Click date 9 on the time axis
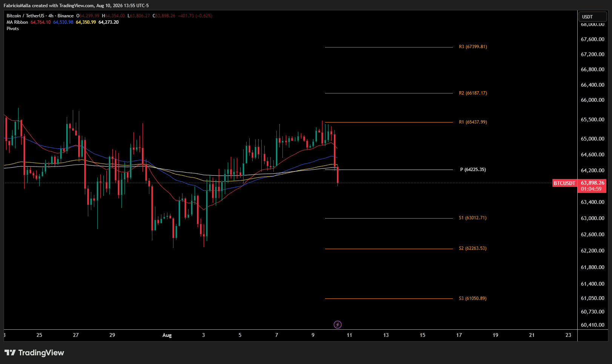The height and width of the screenshot is (364, 612). point(313,335)
